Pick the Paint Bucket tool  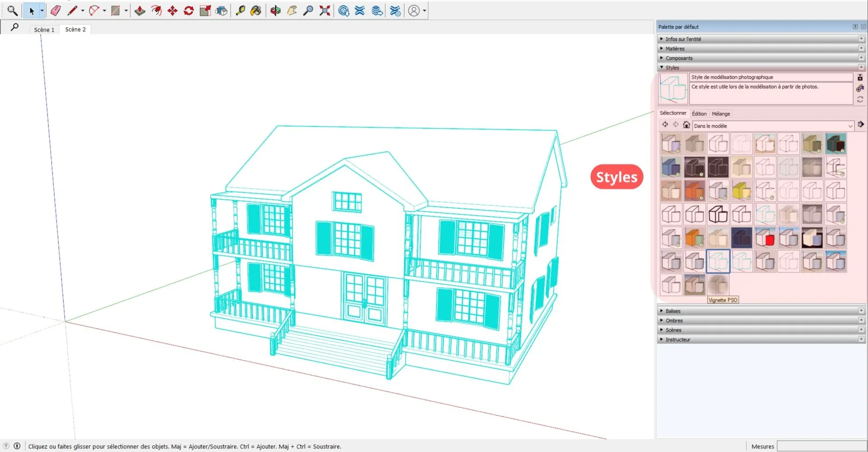tap(256, 10)
